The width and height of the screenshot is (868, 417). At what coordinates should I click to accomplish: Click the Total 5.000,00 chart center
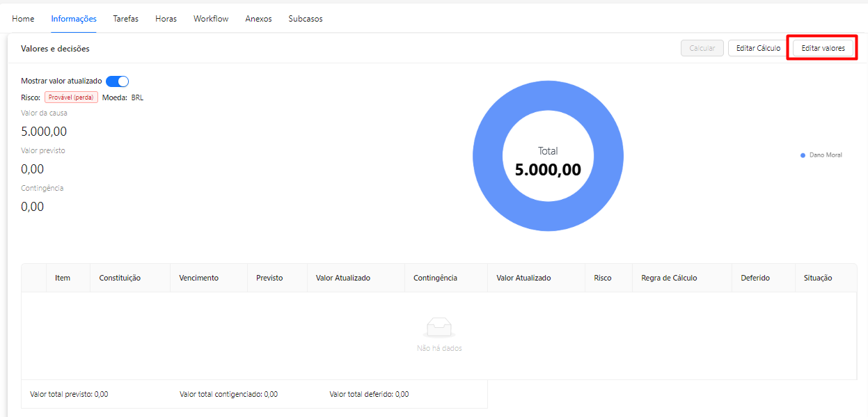click(x=548, y=162)
